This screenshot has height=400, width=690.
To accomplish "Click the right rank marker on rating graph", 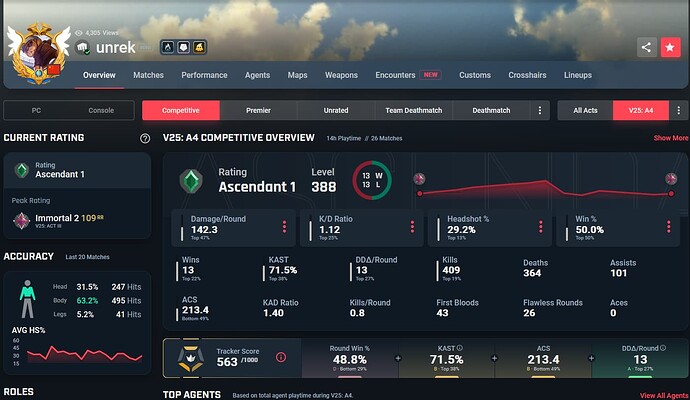I will click(x=671, y=179).
